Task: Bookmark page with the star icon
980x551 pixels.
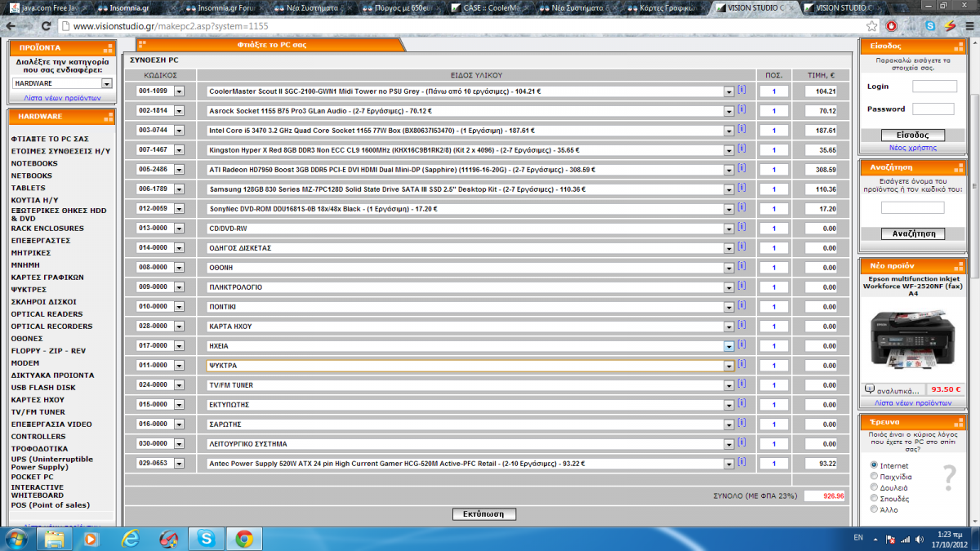Action: tap(872, 26)
